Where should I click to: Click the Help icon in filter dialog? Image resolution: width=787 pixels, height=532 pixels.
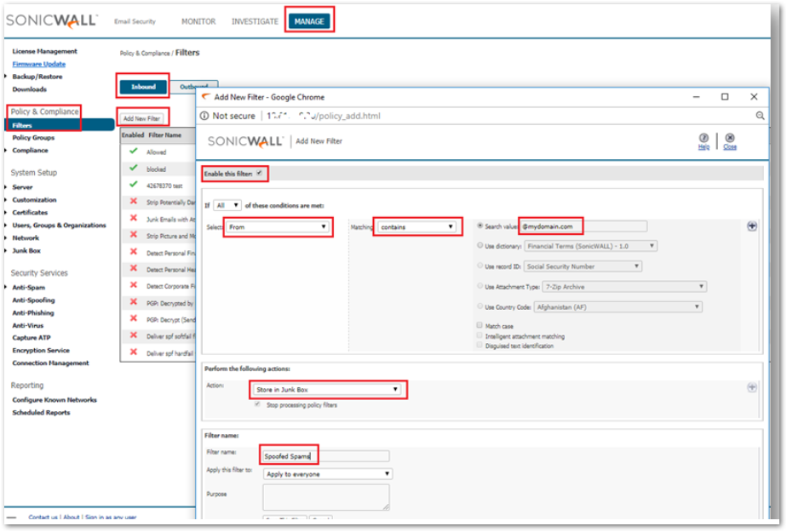point(704,139)
